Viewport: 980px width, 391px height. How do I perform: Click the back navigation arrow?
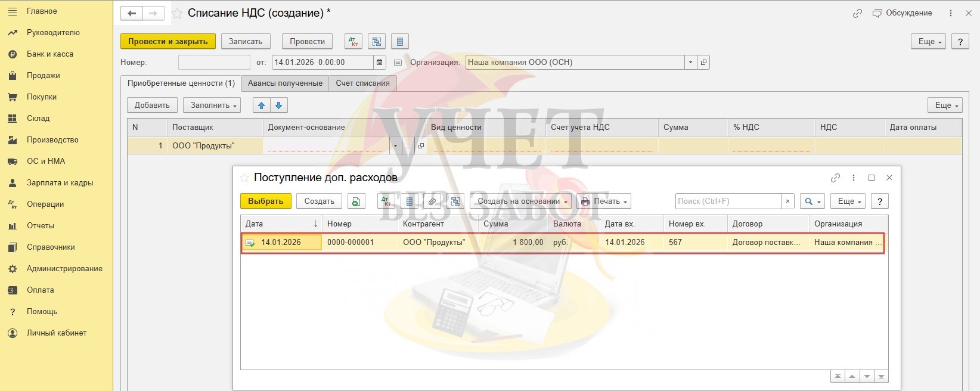(x=132, y=13)
